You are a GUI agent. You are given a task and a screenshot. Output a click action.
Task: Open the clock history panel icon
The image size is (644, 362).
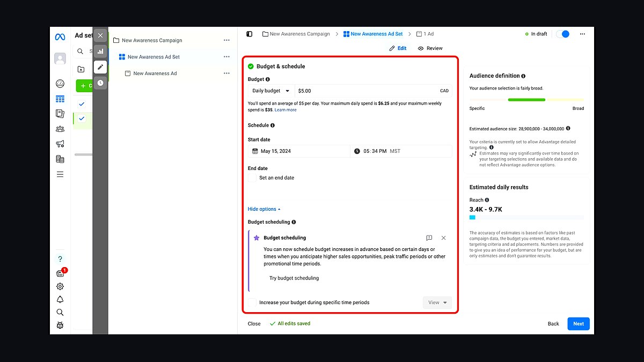click(x=100, y=83)
